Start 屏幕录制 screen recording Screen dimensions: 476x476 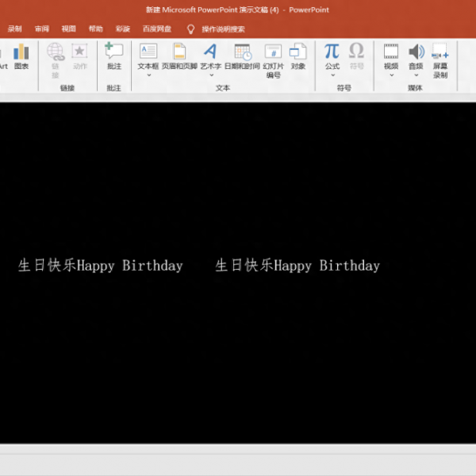440,59
